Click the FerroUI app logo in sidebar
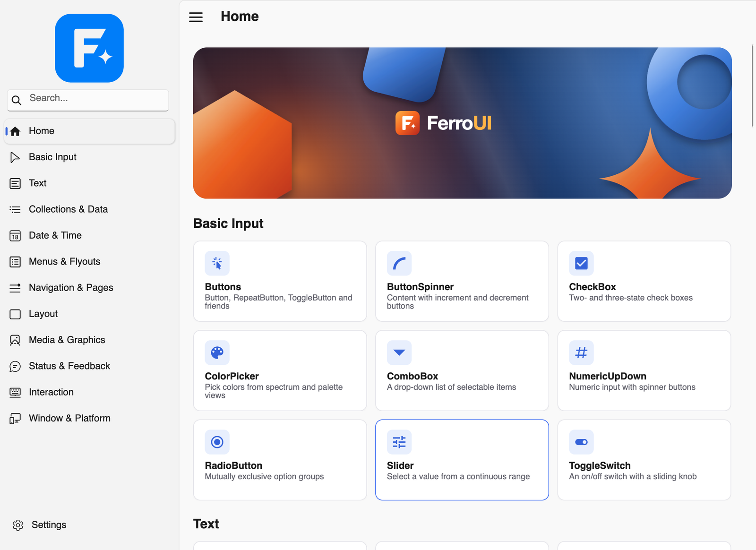 click(89, 48)
